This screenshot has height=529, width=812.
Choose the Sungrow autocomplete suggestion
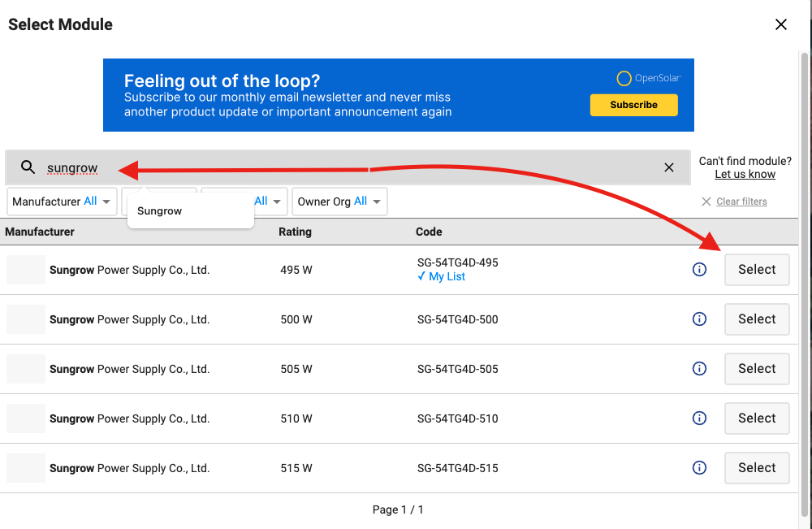(191, 211)
